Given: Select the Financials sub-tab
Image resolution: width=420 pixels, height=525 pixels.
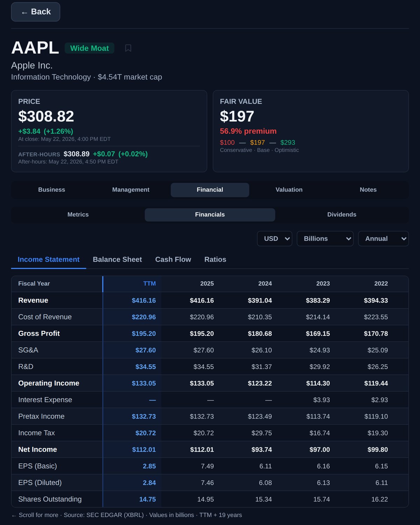Looking at the screenshot, I should 210,214.
